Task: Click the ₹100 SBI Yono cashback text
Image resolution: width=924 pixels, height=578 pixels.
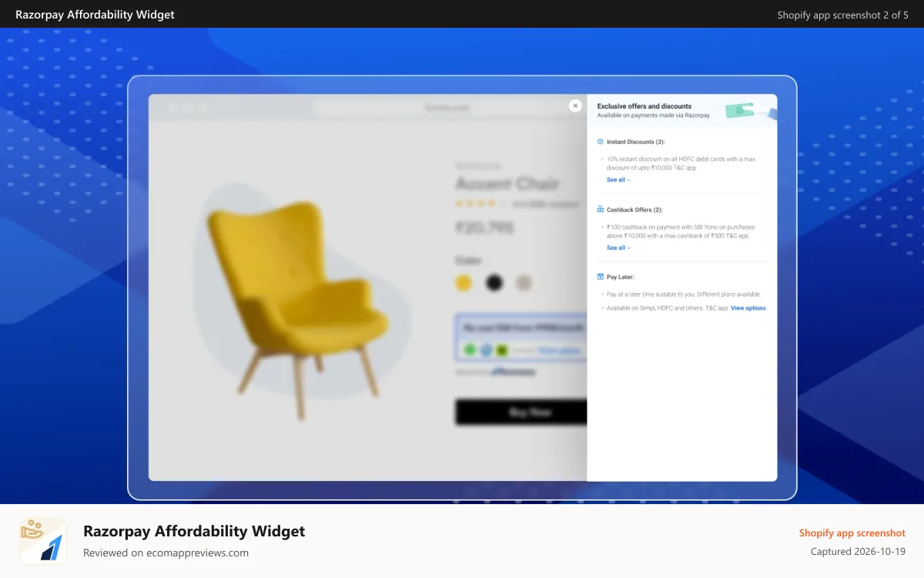Action: pos(681,231)
